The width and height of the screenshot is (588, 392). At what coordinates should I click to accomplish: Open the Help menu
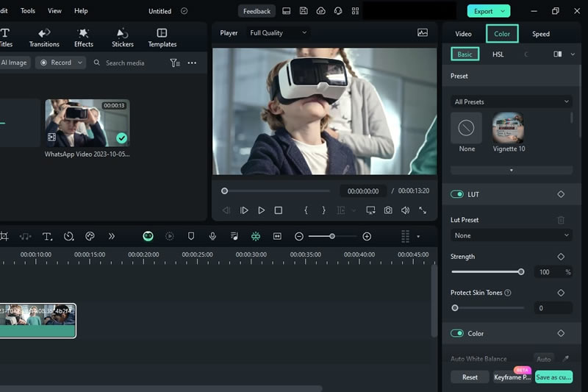(x=81, y=11)
